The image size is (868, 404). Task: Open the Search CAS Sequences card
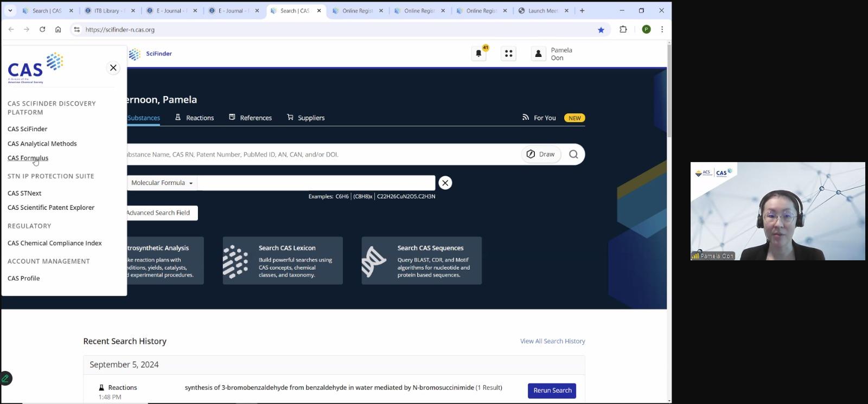(422, 260)
